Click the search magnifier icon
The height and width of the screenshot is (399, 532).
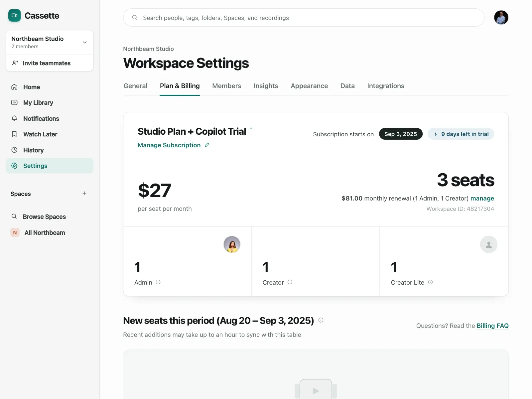135,18
